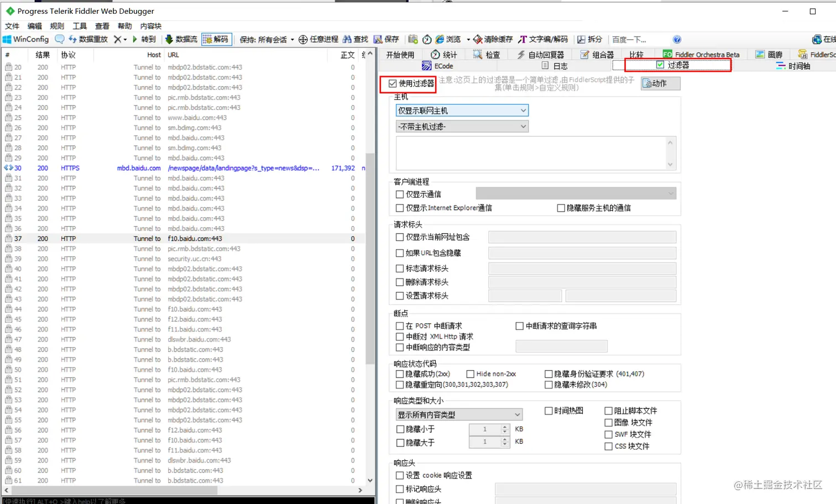Open the 检查 inspectors tab
836x504 pixels.
pos(487,54)
